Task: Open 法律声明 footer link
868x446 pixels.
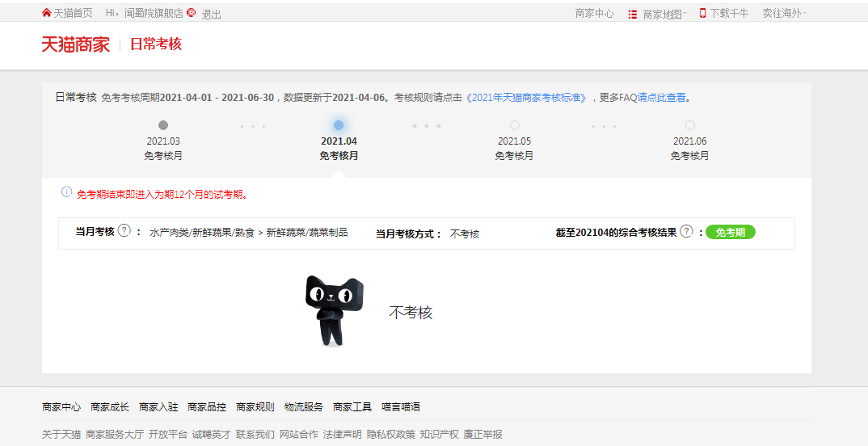Action: tap(342, 435)
